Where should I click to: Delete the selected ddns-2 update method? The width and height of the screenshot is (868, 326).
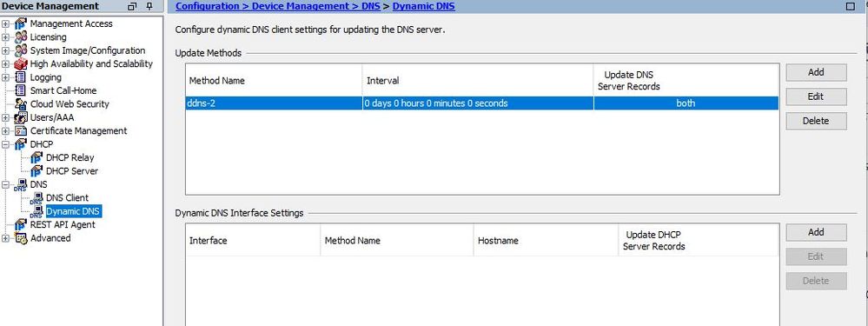816,121
